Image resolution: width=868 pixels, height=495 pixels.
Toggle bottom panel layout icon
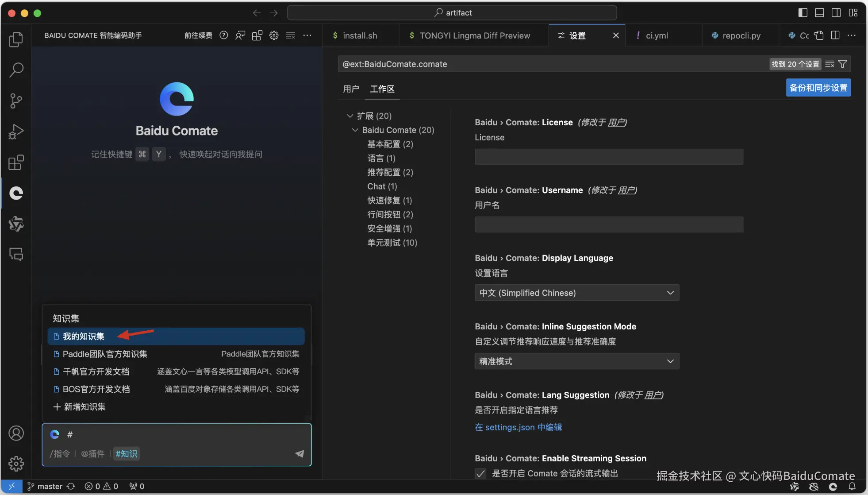[819, 12]
